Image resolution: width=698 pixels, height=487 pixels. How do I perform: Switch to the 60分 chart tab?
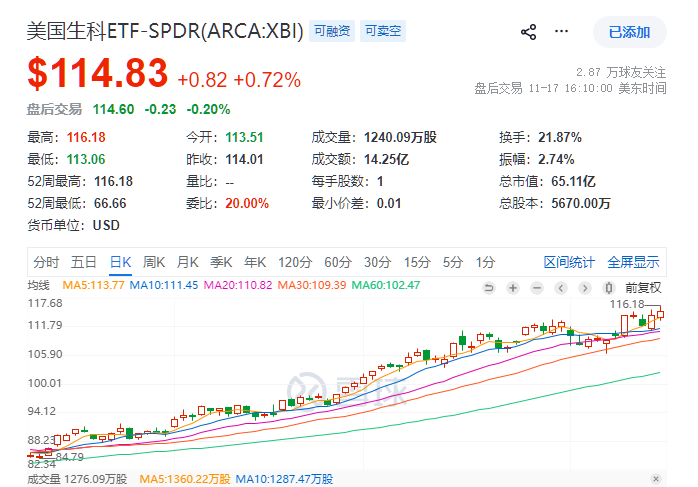(x=338, y=262)
